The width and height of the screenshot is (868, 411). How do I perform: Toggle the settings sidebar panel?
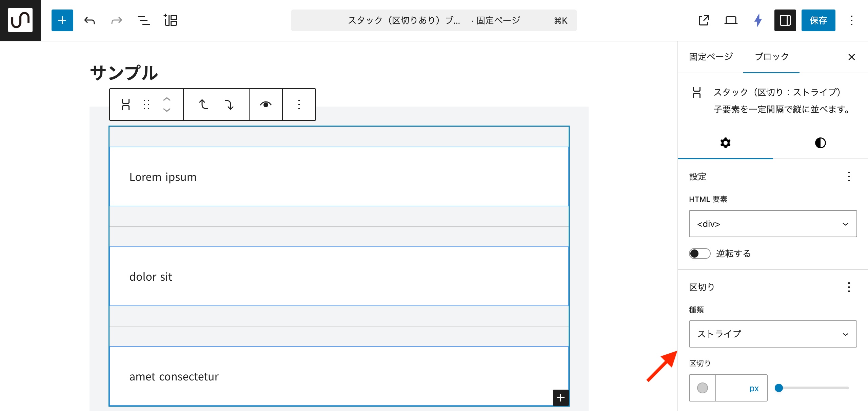tap(785, 20)
